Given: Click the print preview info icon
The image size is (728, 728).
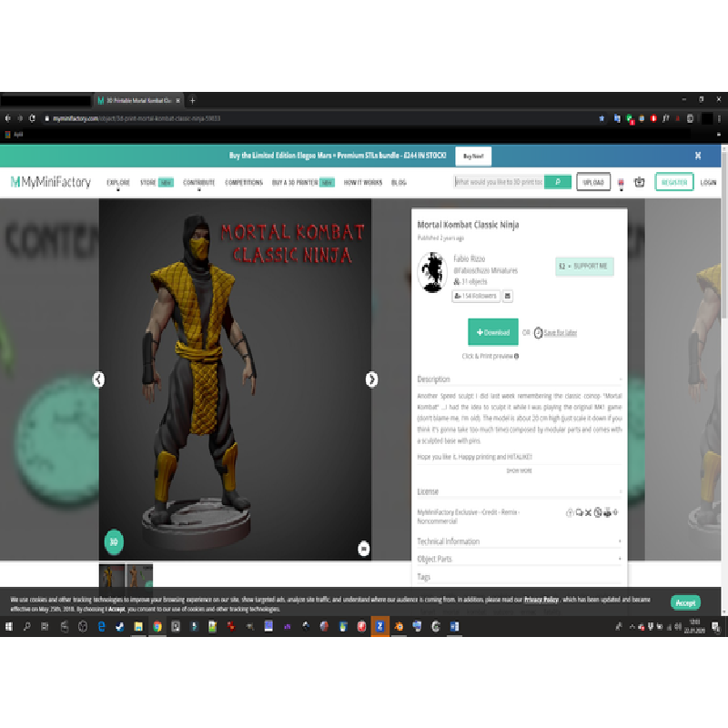Looking at the screenshot, I should [x=516, y=356].
